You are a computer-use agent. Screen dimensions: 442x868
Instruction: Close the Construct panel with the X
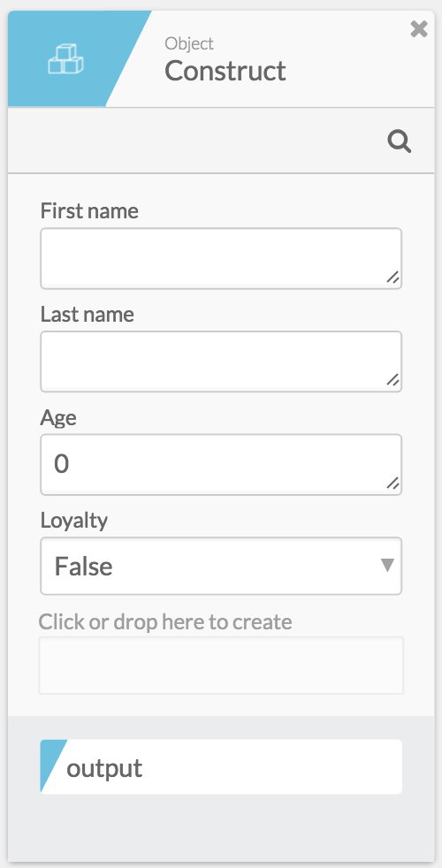tap(419, 29)
